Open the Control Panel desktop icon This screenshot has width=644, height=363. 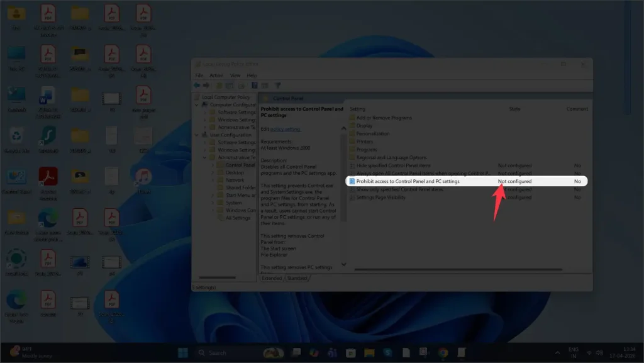tap(16, 181)
